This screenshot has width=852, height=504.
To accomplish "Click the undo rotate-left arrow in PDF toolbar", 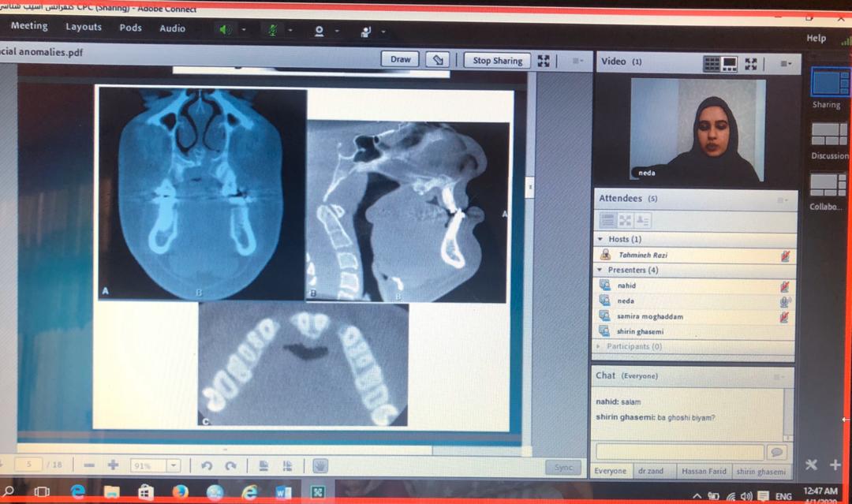I will click(x=207, y=466).
